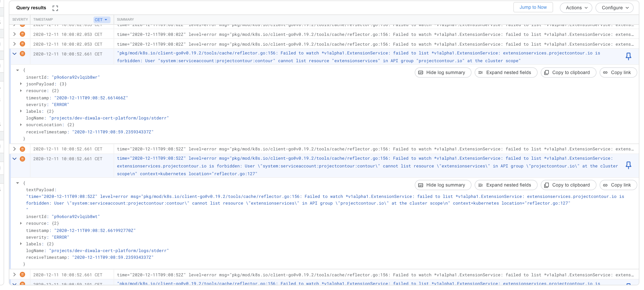
Task: Change the CET timezone selector
Action: point(101,20)
